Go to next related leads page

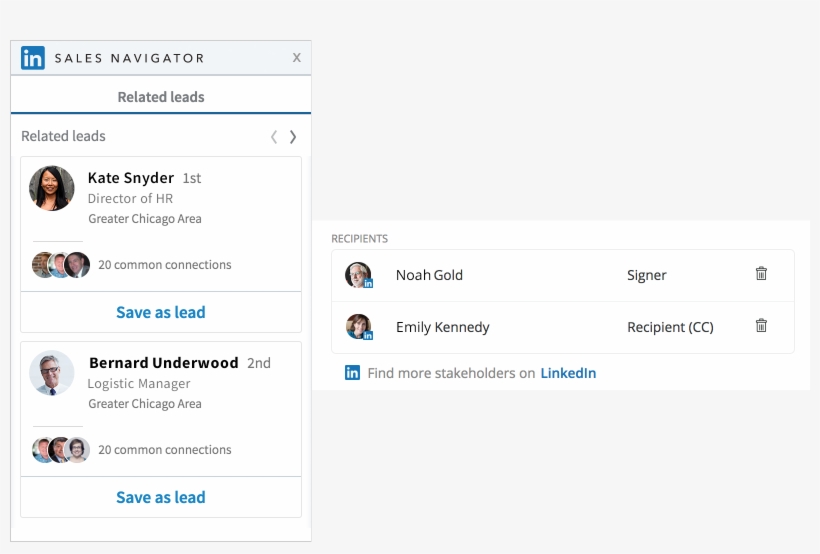(x=293, y=137)
